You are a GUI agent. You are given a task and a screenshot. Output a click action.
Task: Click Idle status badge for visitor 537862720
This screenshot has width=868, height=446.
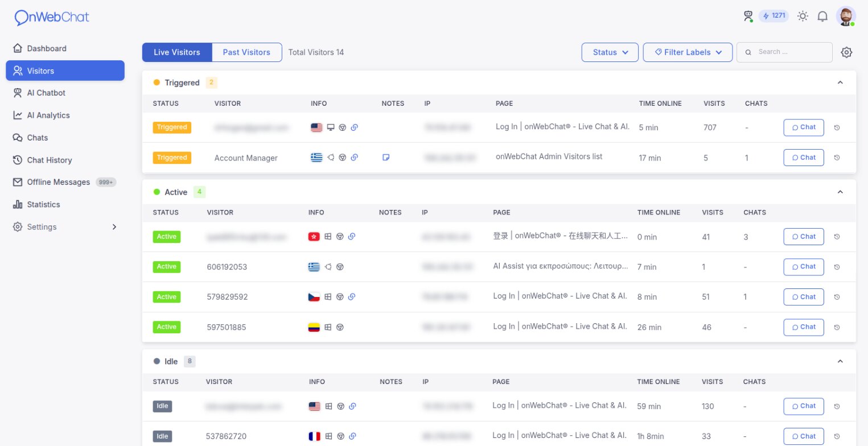[x=162, y=436]
